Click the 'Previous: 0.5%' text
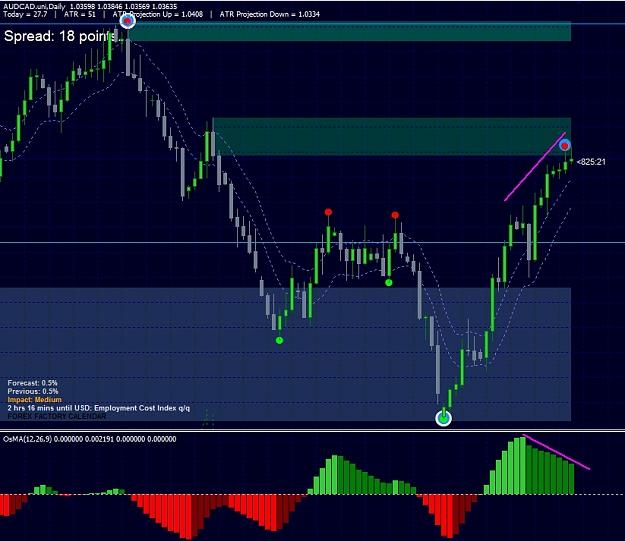625x541 pixels. coord(33,391)
